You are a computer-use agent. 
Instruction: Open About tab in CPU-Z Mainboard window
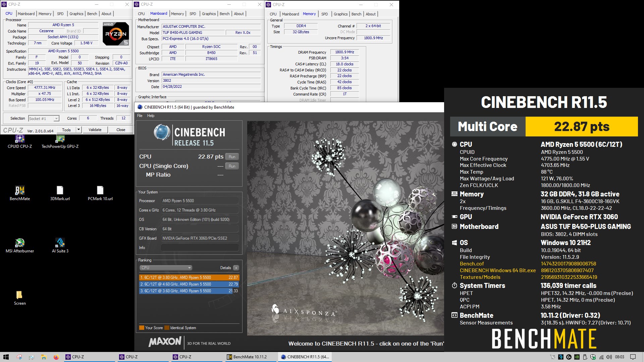click(239, 14)
